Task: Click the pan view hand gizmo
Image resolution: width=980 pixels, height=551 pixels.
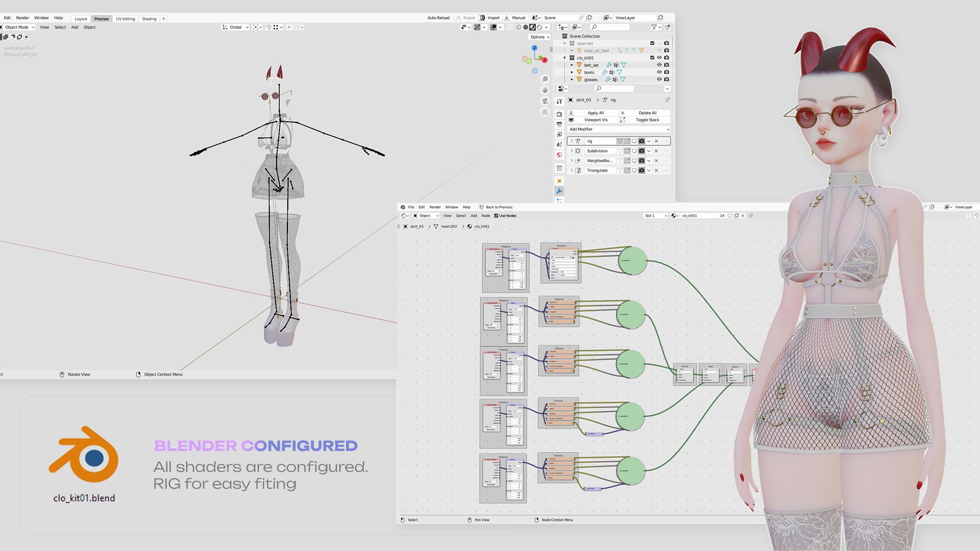Action: [x=545, y=90]
